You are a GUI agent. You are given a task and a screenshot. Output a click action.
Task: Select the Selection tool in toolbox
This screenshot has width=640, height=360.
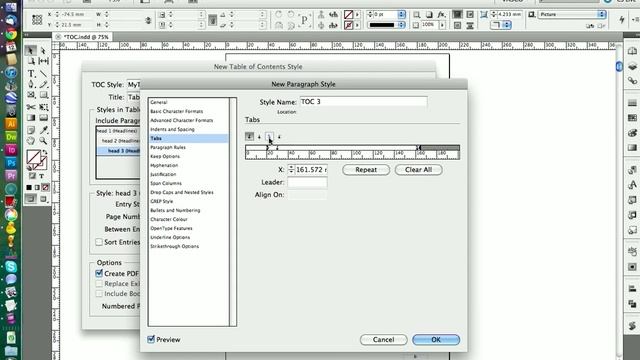coord(30,50)
